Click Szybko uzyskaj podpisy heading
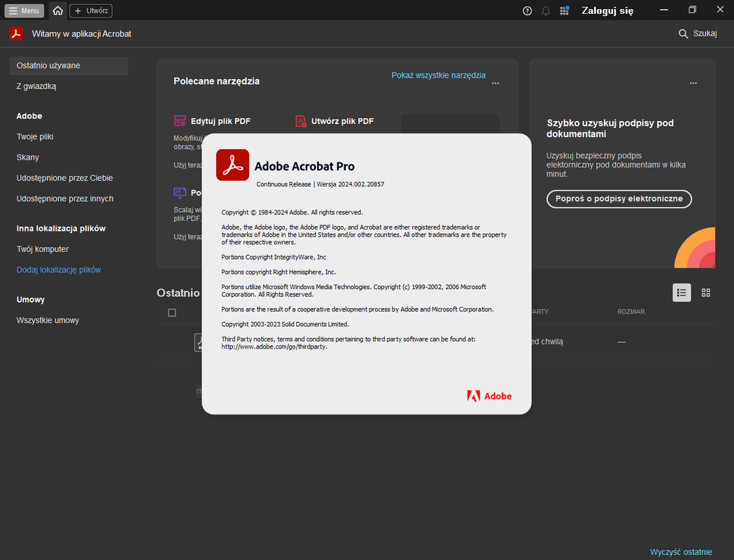The image size is (734, 560). tap(610, 128)
